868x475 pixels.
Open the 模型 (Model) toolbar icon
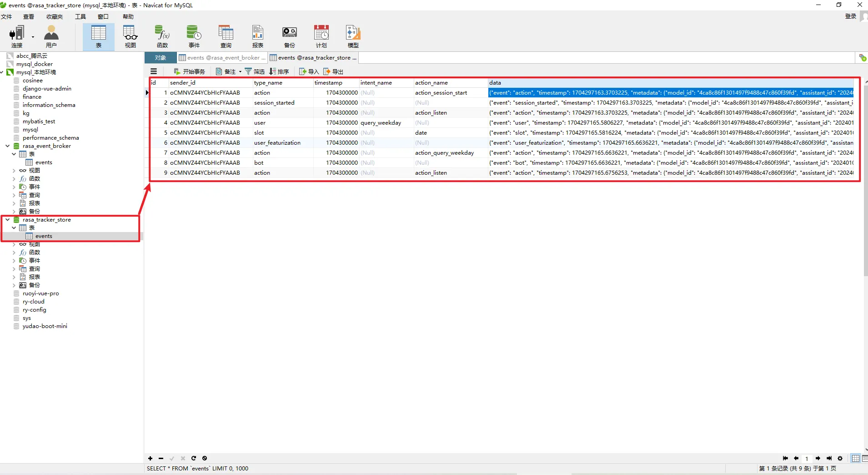click(x=353, y=36)
